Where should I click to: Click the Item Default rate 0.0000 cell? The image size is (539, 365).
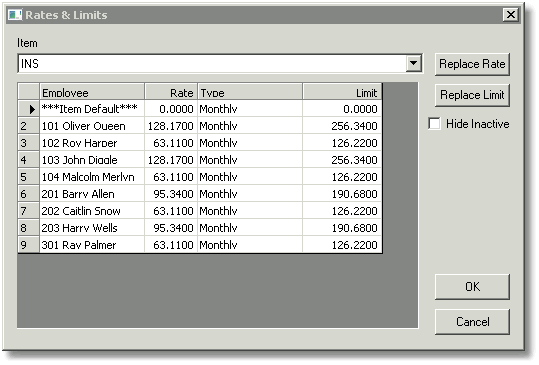(x=171, y=109)
